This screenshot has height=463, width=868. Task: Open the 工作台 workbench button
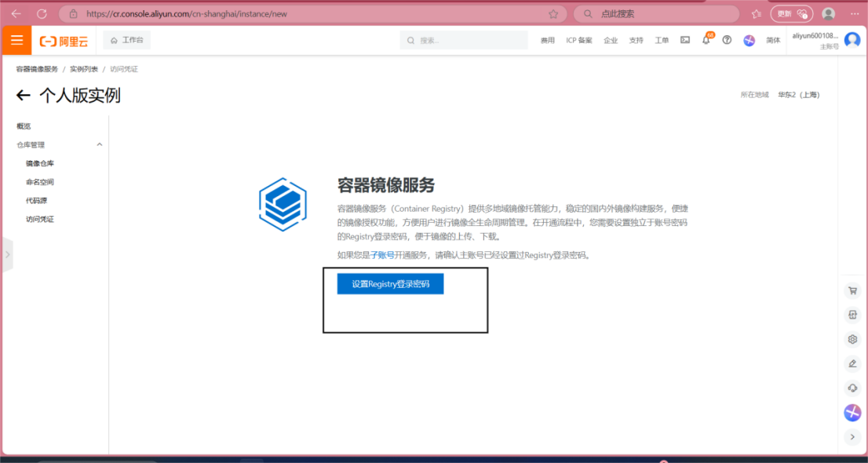(x=127, y=40)
